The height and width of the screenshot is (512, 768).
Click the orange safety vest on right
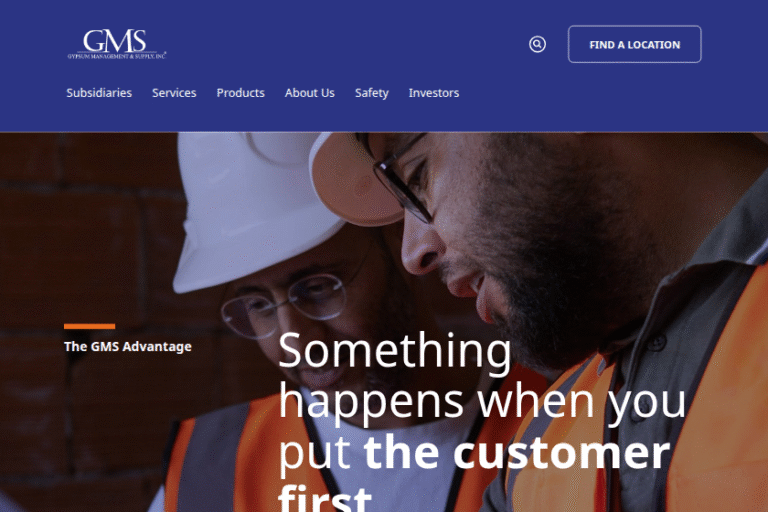coord(710,407)
